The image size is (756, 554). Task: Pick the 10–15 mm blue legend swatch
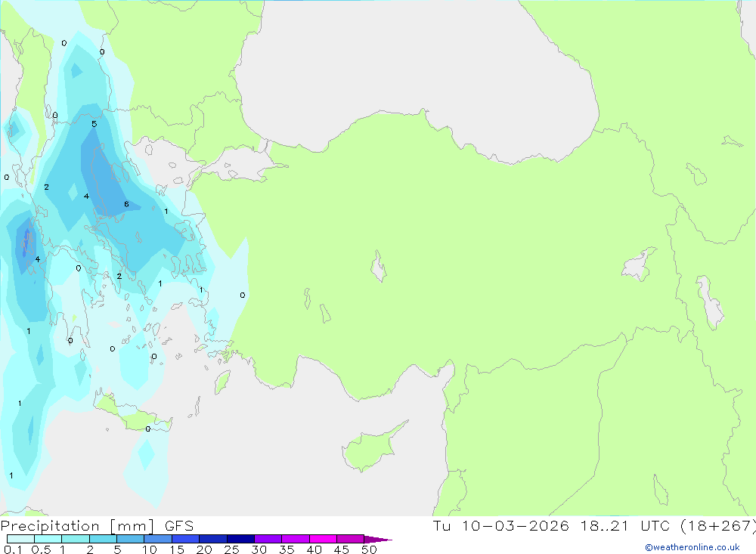pyautogui.click(x=158, y=539)
